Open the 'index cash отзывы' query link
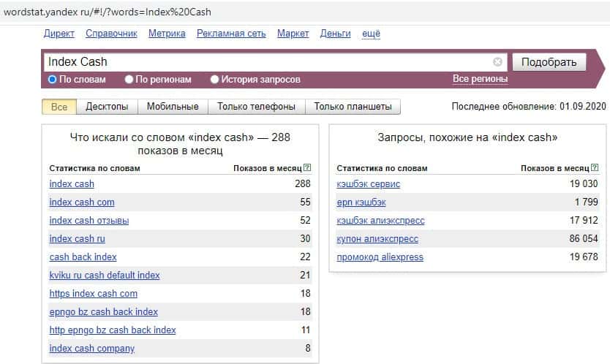 [x=89, y=221]
